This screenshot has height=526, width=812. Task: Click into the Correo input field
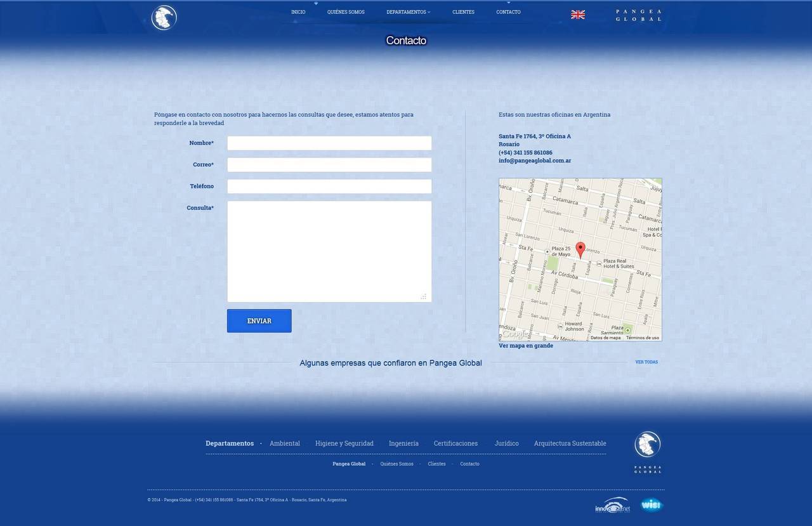click(329, 165)
